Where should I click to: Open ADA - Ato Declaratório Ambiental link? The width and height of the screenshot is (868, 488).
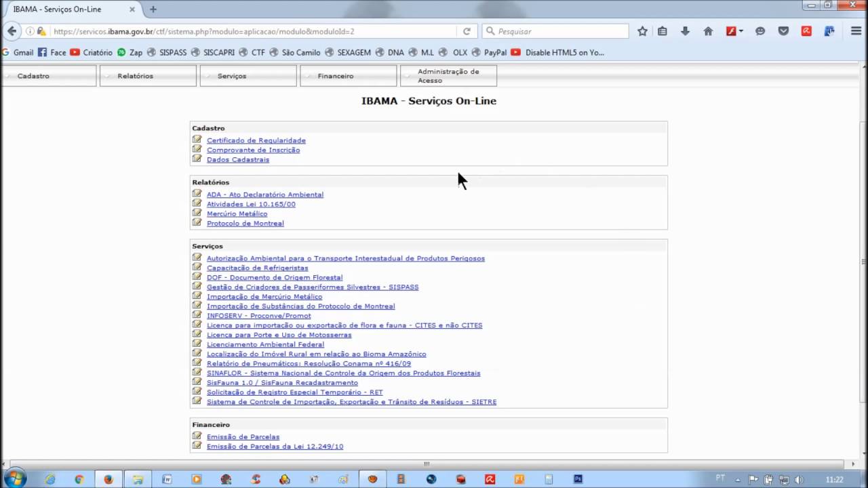(265, 195)
